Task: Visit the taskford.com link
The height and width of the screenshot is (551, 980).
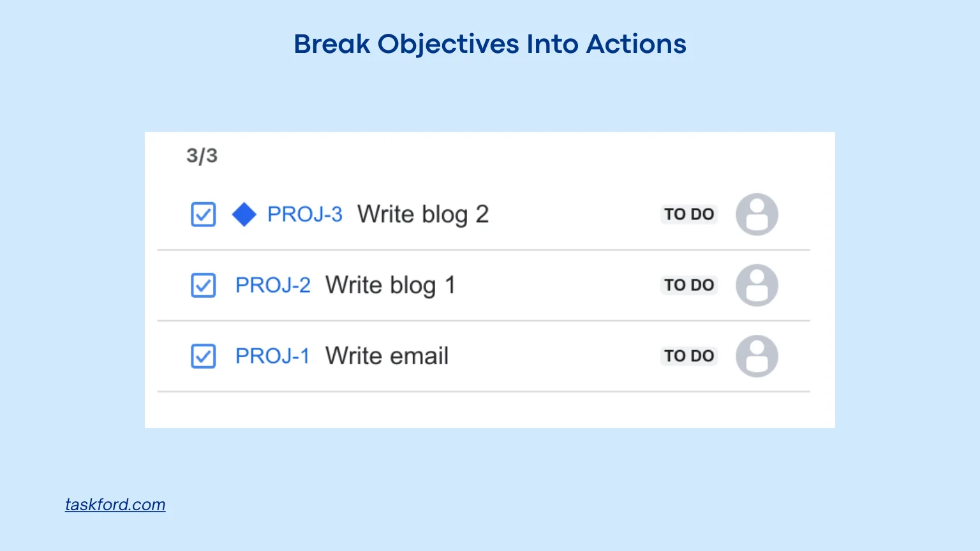Action: 115,504
